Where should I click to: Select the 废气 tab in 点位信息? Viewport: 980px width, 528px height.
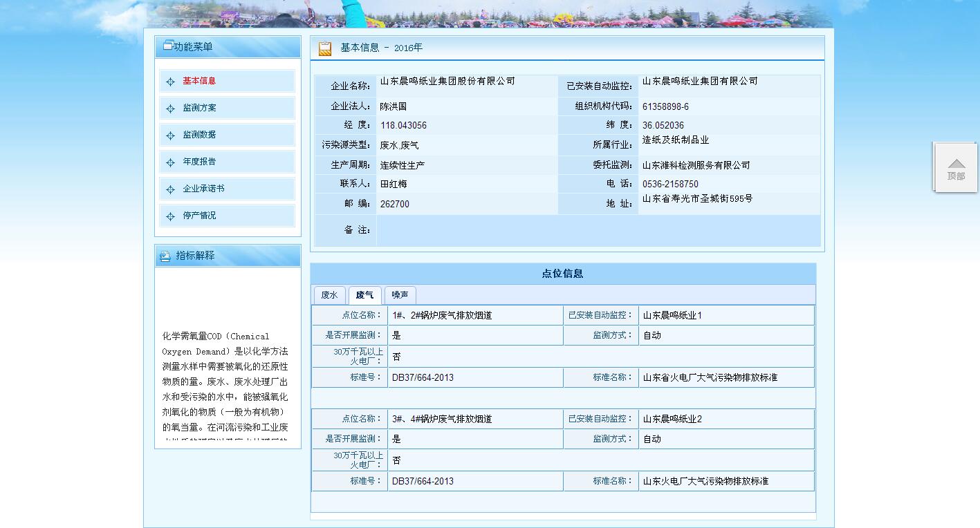[x=365, y=294]
